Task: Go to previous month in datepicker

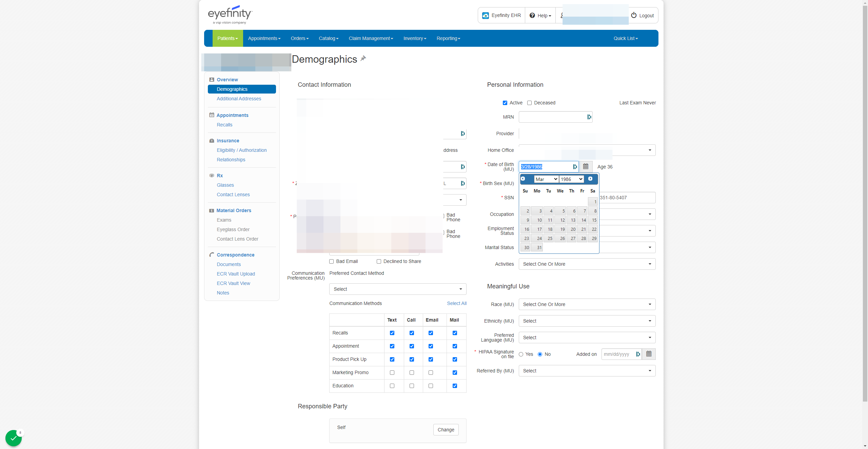Action: click(x=523, y=179)
